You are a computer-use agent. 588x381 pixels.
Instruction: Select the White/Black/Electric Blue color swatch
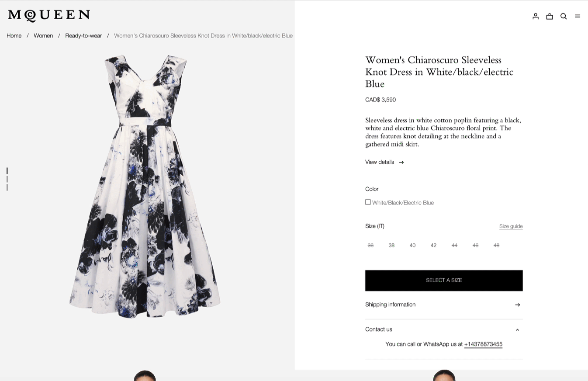(x=368, y=202)
